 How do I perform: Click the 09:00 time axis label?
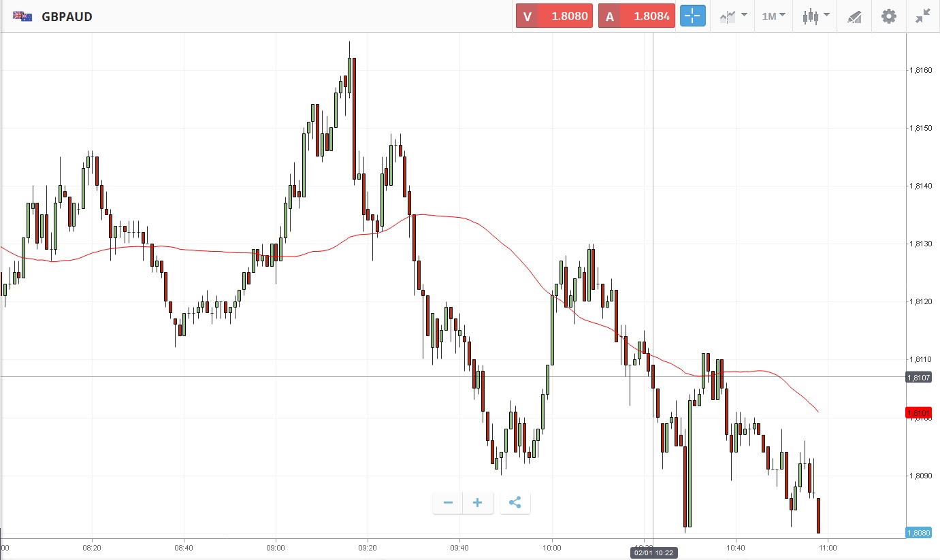click(276, 547)
